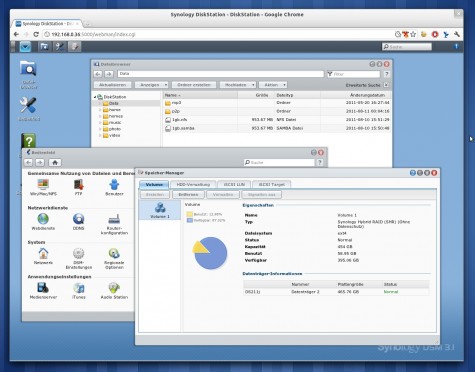Open the Datei Browser desktop icon

(x=29, y=75)
